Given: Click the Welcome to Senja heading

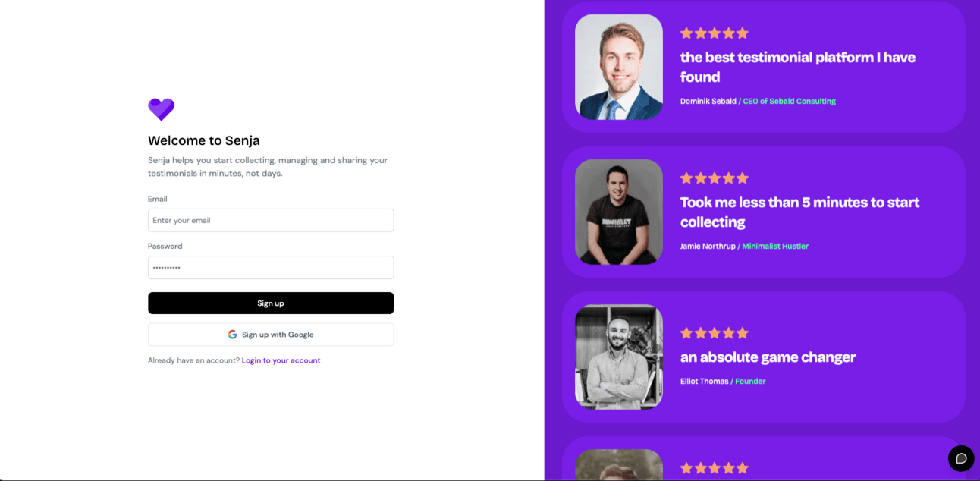Looking at the screenshot, I should click(204, 140).
